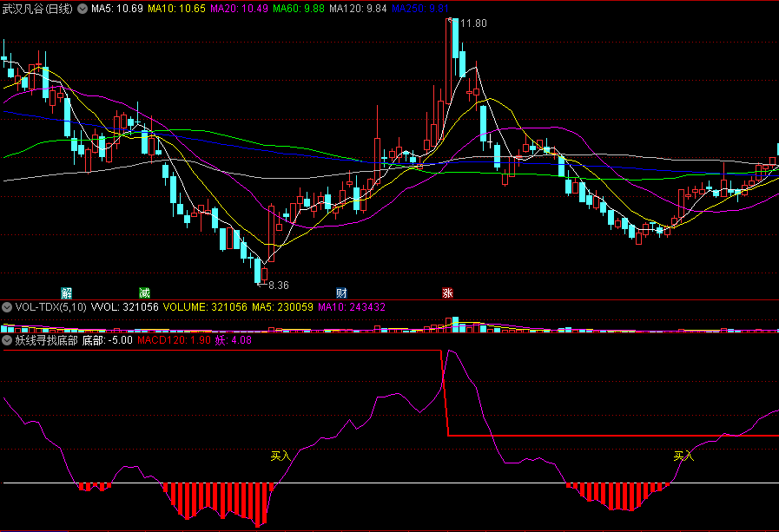The height and width of the screenshot is (532, 779).
Task: Click the 解 event marker icon
Action: pos(66,292)
